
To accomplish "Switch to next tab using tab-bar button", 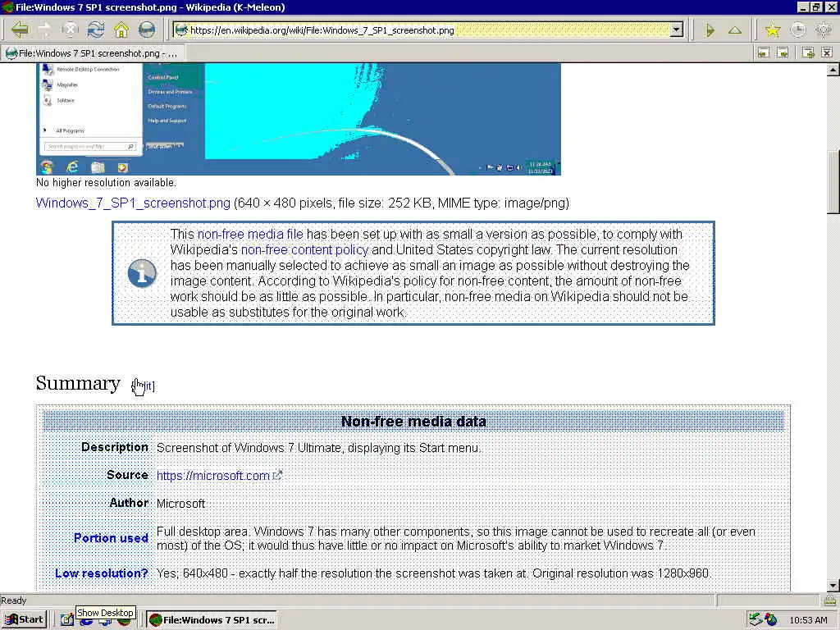I will pos(783,52).
